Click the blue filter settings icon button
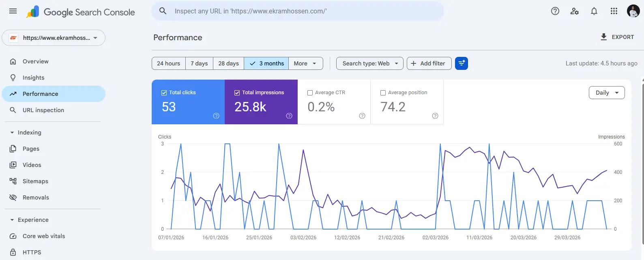The height and width of the screenshot is (260, 644). click(x=462, y=63)
